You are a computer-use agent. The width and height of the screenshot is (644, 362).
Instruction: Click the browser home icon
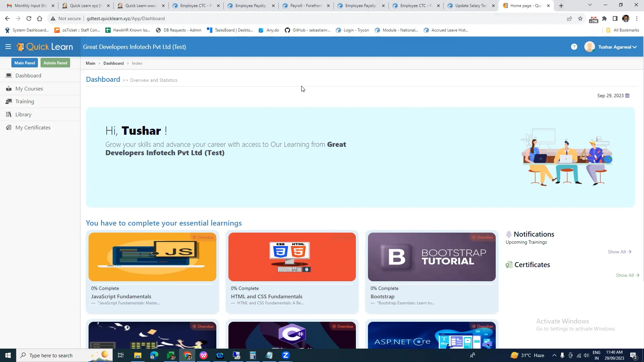click(x=40, y=18)
